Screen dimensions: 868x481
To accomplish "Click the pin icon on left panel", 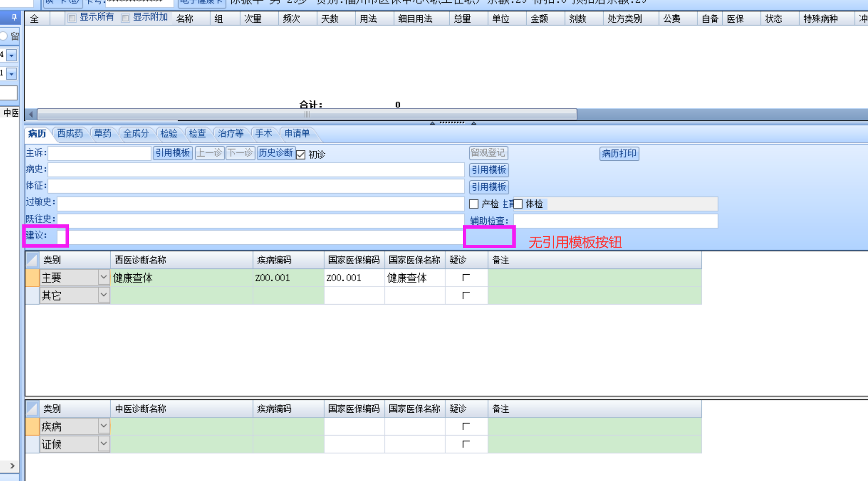I will pyautogui.click(x=14, y=18).
